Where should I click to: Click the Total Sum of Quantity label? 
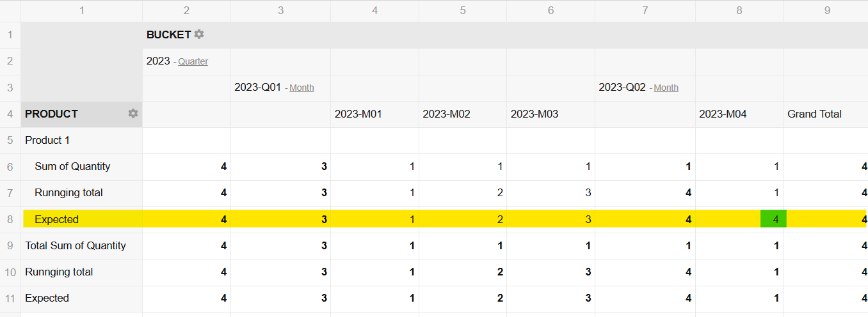point(76,246)
